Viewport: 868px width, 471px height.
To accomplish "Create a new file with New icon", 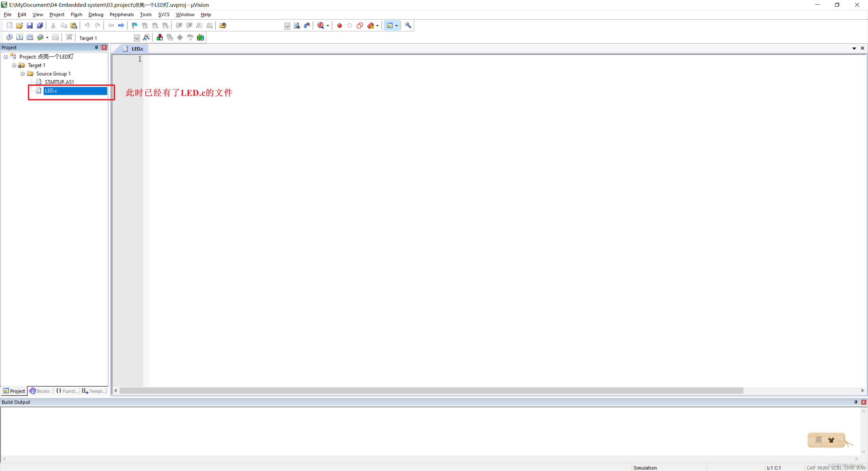I will (x=9, y=25).
